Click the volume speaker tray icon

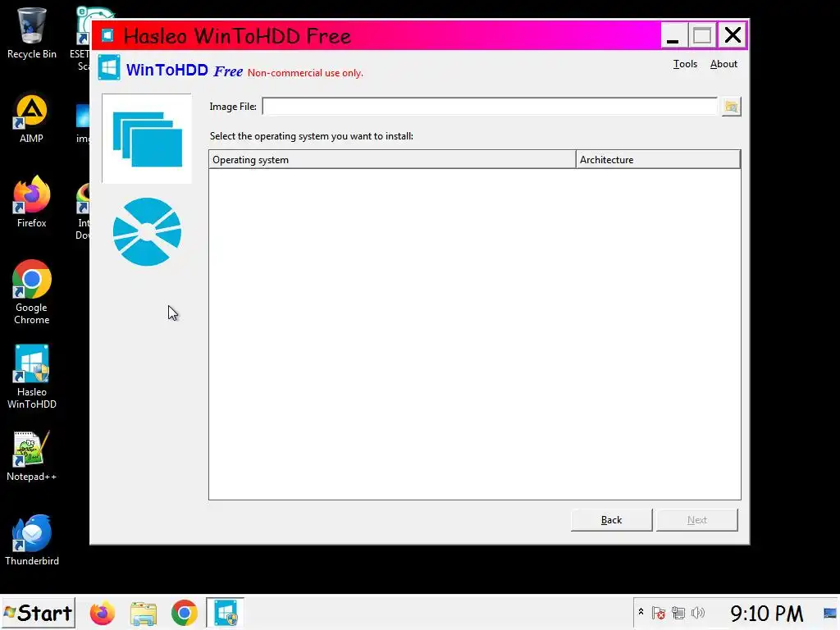coord(697,613)
